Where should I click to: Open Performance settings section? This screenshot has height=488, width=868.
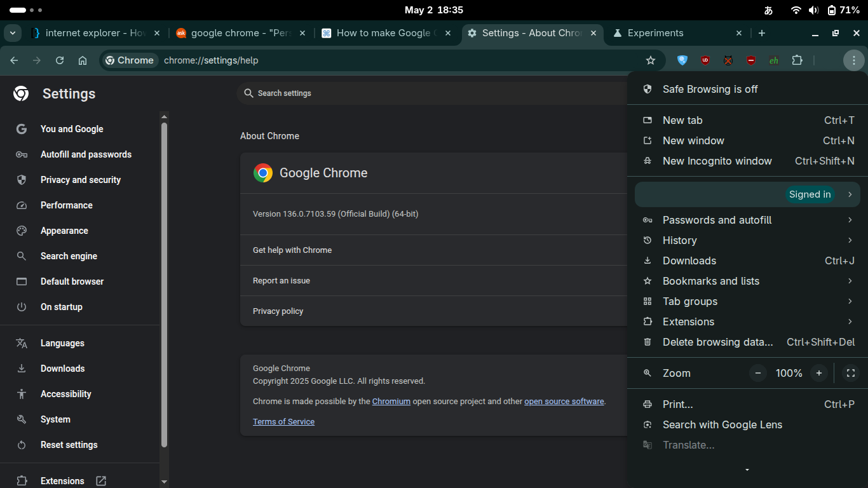pyautogui.click(x=67, y=205)
